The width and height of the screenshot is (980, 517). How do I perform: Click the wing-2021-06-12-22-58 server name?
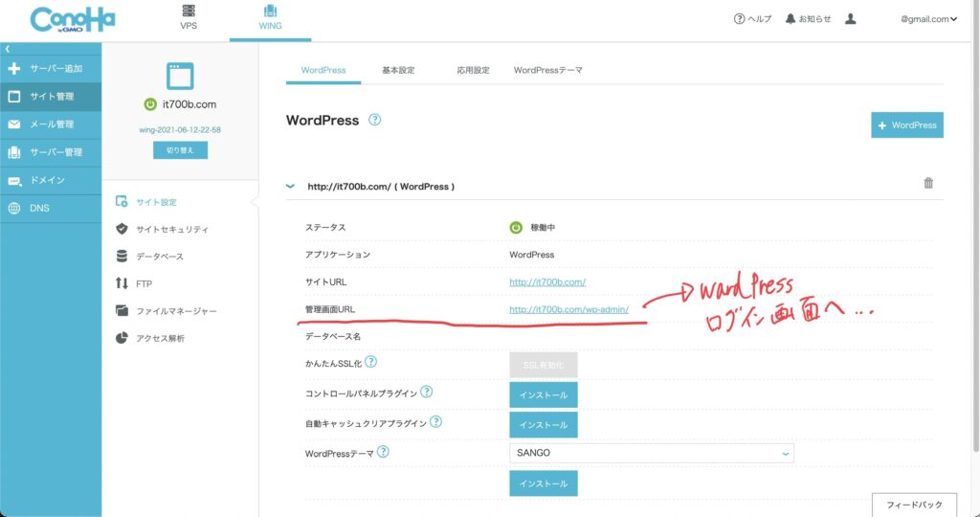coord(180,130)
